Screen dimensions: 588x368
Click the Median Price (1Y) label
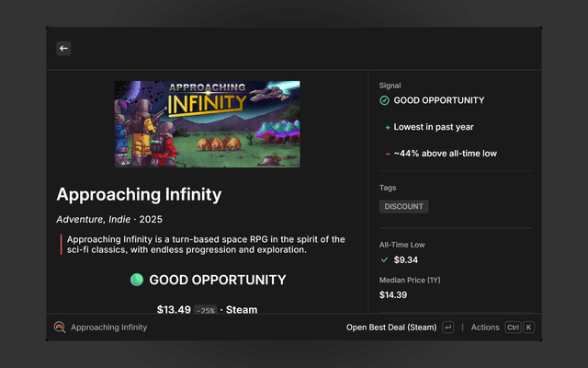(x=410, y=280)
